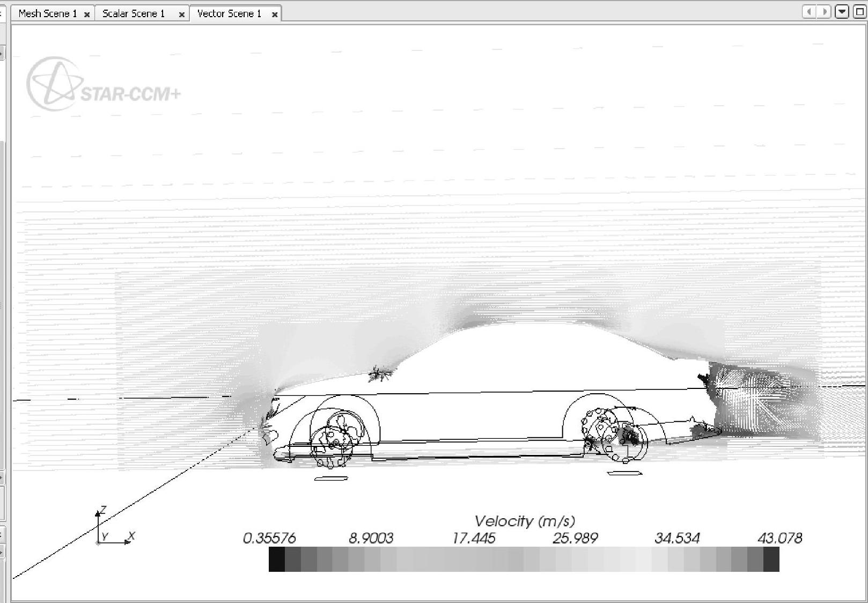Close the Scalar Scene 1 tab
The height and width of the screenshot is (603, 868).
pos(181,15)
